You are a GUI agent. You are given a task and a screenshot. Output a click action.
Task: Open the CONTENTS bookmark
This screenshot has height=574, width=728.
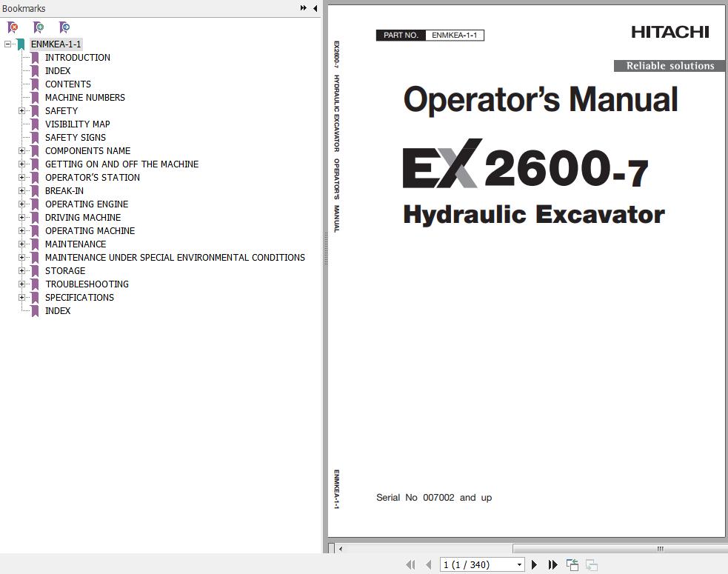(68, 84)
